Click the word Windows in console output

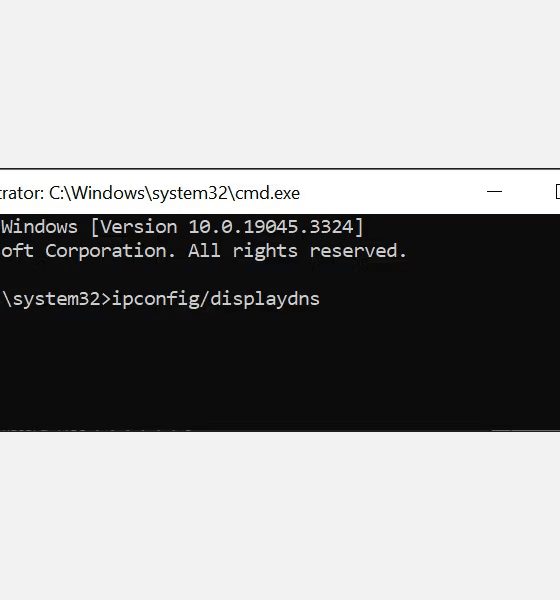(39, 227)
